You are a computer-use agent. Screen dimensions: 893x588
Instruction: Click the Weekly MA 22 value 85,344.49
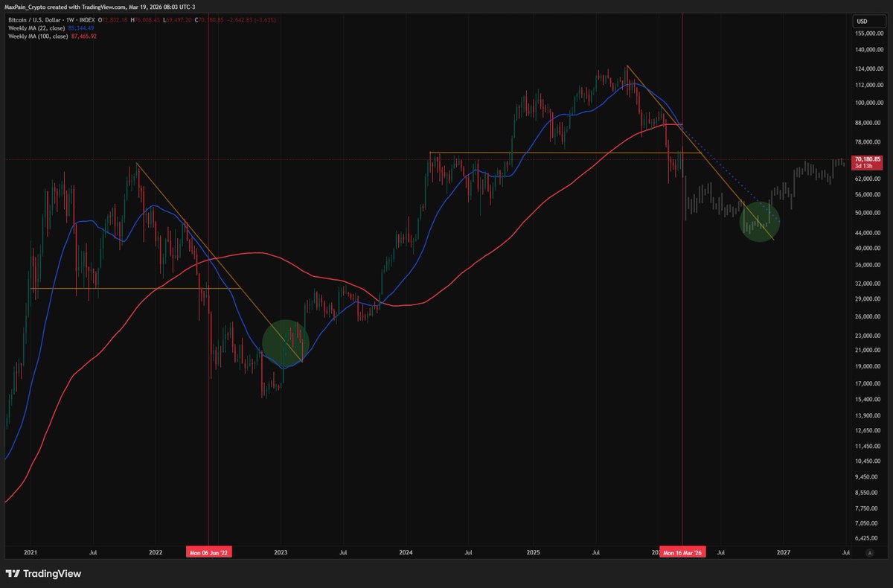pos(81,28)
